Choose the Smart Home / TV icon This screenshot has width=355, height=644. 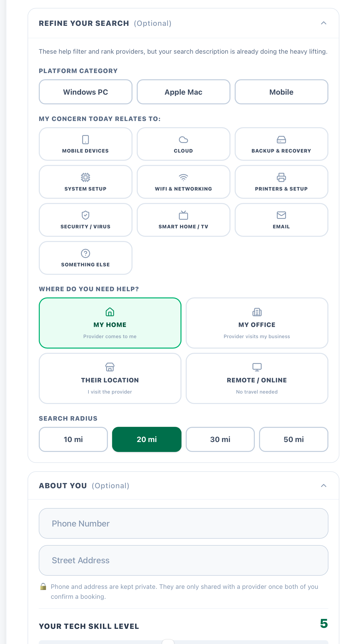point(183,215)
